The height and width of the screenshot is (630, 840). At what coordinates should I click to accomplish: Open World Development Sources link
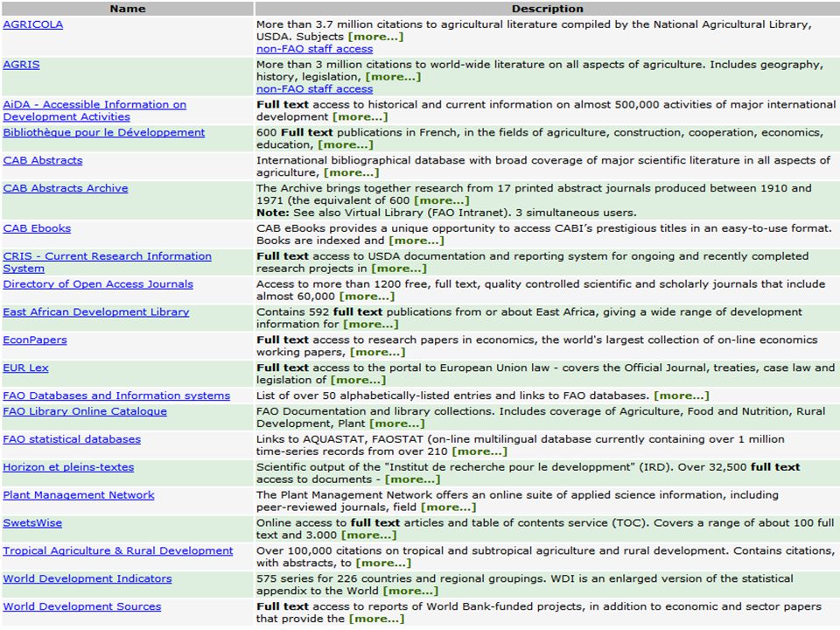[x=82, y=605]
